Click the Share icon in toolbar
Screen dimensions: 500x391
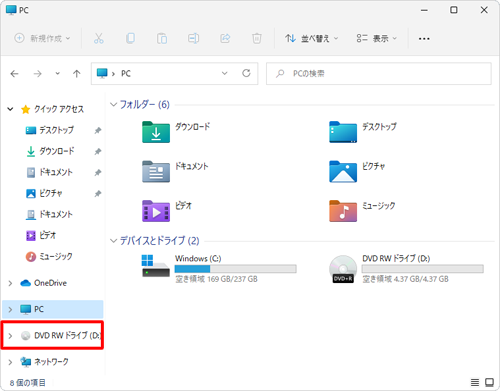pyautogui.click(x=225, y=38)
